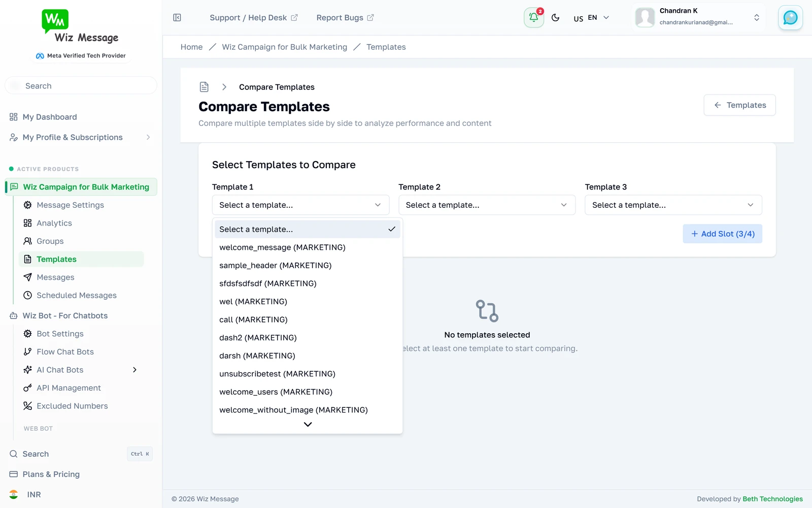Click the top sidebar Search field
Image resolution: width=812 pixels, height=508 pixels.
(81, 86)
